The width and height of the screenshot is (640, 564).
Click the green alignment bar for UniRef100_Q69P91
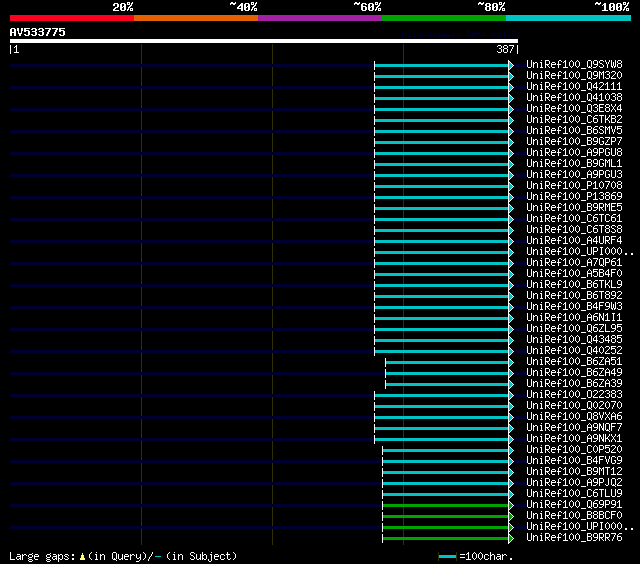click(x=446, y=506)
